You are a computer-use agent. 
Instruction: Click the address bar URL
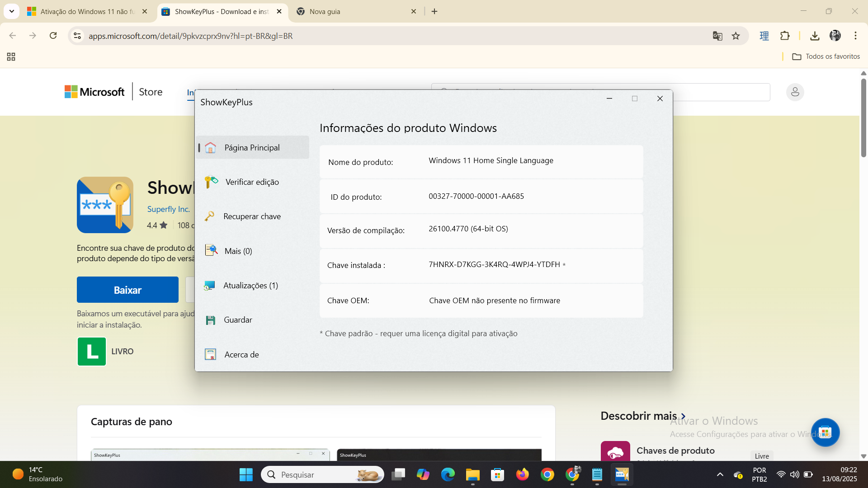tap(190, 36)
